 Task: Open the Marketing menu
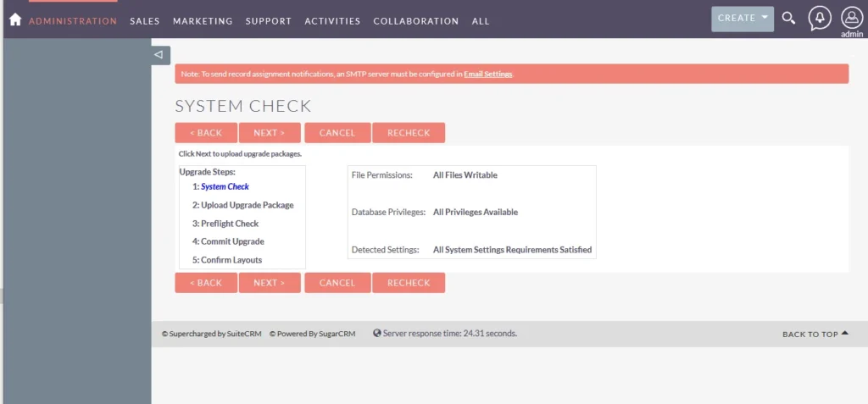click(x=203, y=21)
